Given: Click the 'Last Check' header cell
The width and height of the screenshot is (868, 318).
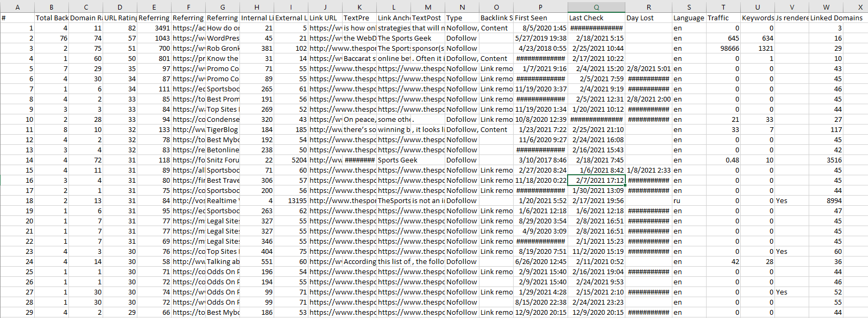Looking at the screenshot, I should click(x=596, y=18).
